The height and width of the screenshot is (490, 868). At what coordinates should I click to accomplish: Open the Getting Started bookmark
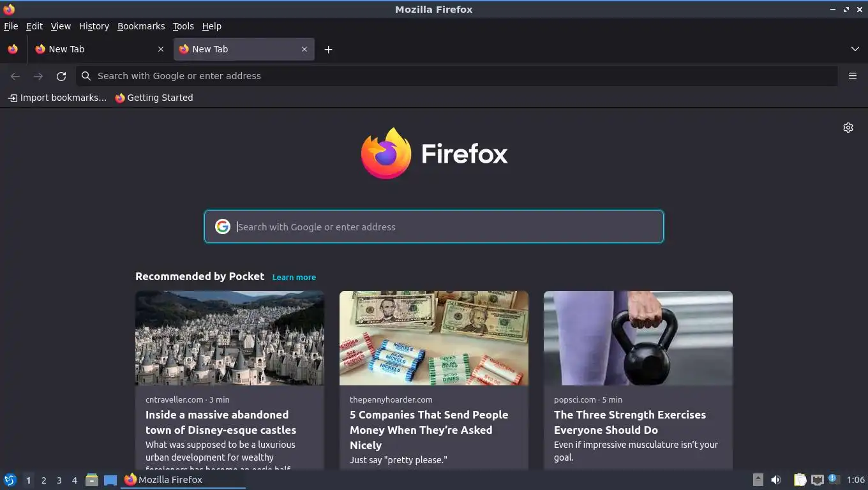click(154, 98)
